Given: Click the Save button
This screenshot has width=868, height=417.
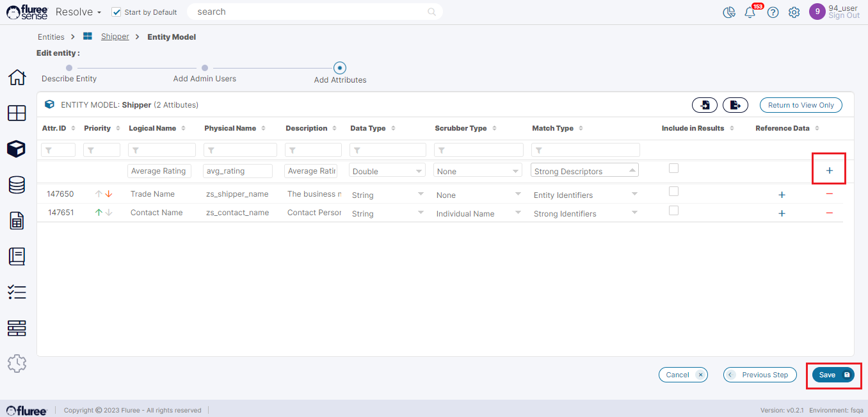Looking at the screenshot, I should point(833,375).
